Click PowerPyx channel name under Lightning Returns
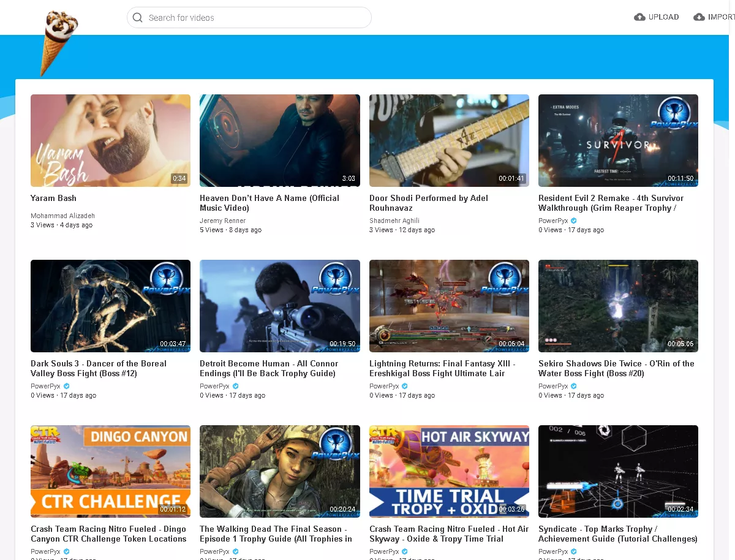This screenshot has height=560, width=735. 384,386
